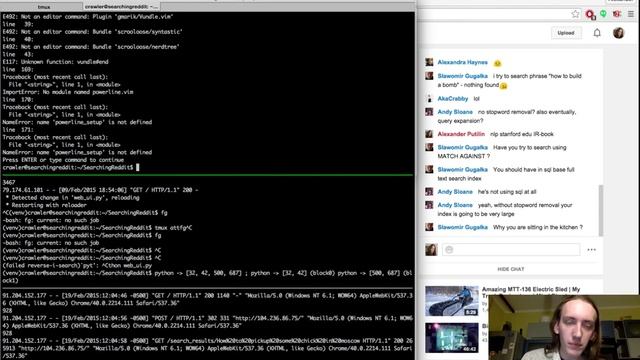The height and width of the screenshot is (360, 640).
Task: Click Alexandra Haynes avatar in chat
Action: point(429,62)
